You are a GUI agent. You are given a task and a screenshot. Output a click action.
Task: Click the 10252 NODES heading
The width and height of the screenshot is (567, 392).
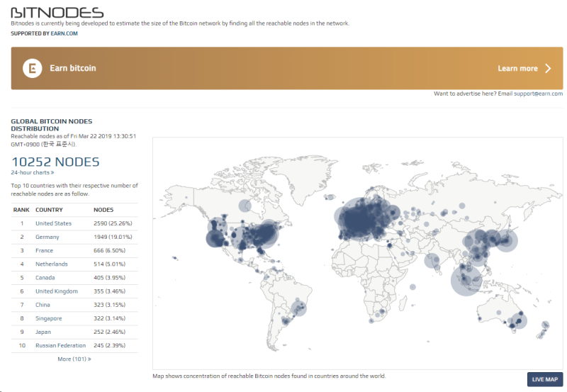point(55,162)
